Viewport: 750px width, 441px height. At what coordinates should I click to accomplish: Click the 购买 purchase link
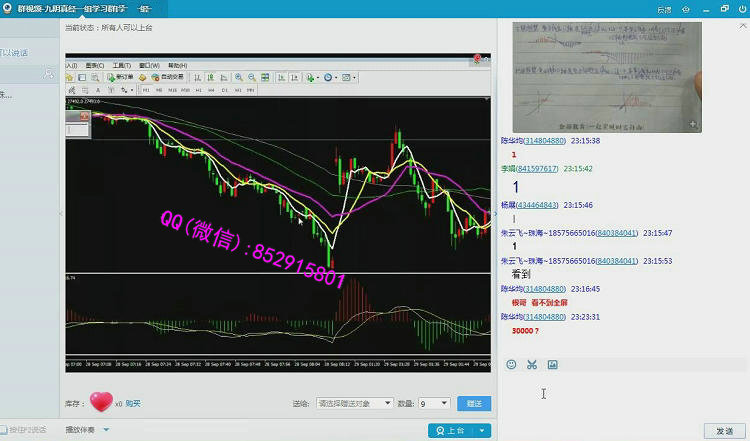pos(133,404)
